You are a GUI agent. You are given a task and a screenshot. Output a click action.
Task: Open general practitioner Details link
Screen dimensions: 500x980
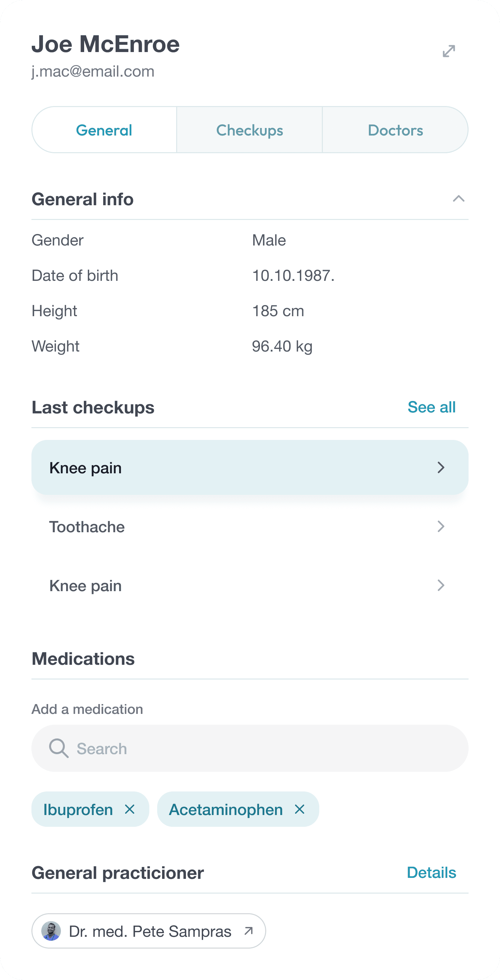click(432, 872)
